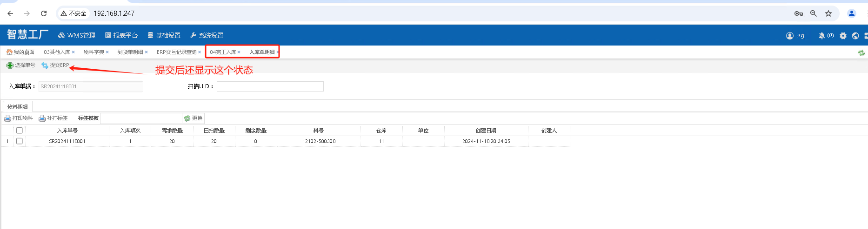Click the 打印物料 printer icon
The width and height of the screenshot is (868, 229).
click(x=7, y=118)
